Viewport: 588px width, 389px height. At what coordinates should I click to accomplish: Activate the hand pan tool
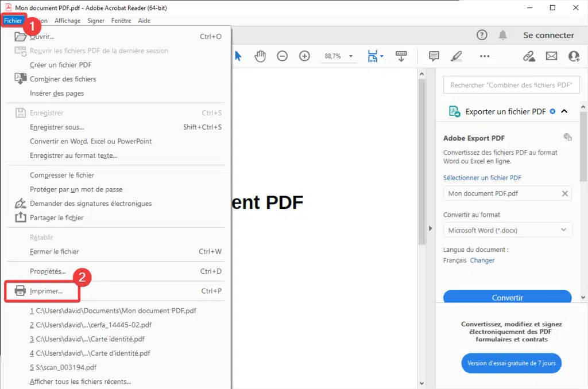coord(260,56)
